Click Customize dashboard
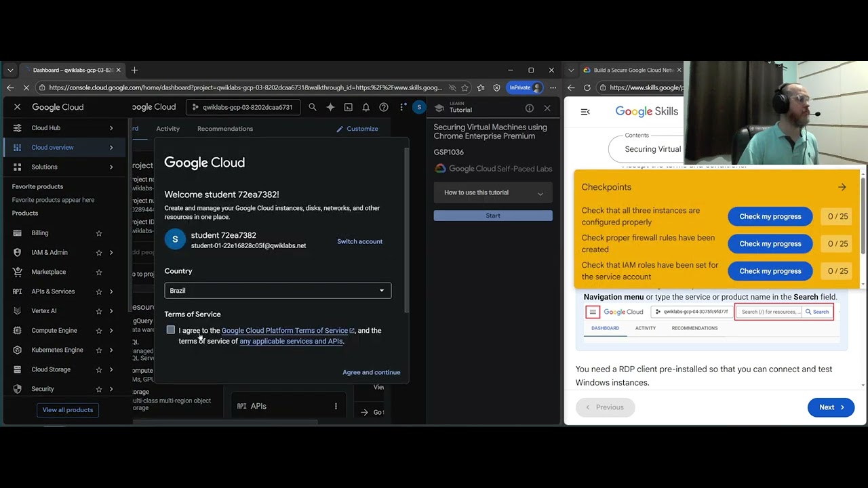The image size is (868, 488). pos(357,129)
